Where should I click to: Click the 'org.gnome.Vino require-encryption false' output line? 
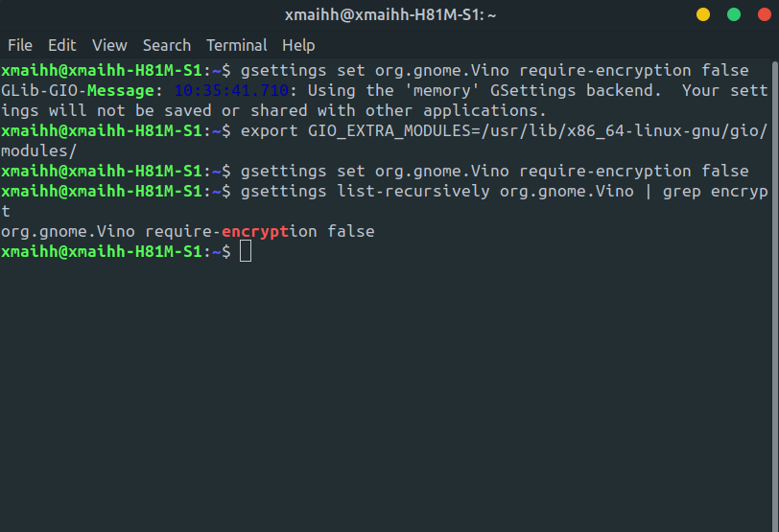tap(187, 231)
